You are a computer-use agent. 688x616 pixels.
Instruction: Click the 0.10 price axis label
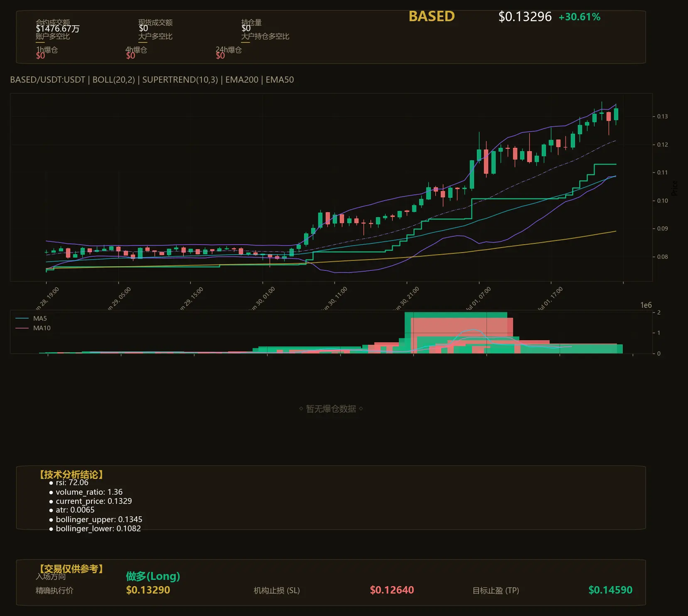(662, 201)
